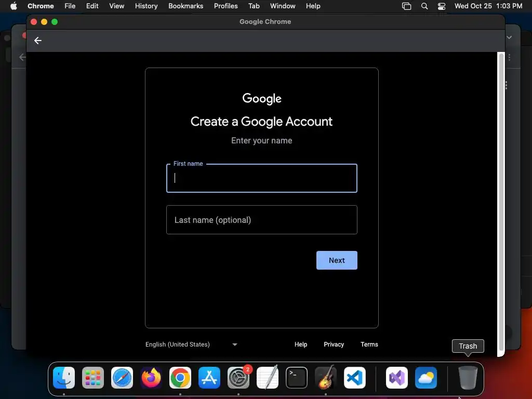Click the Stage Manager icon in menu bar
The height and width of the screenshot is (399, 532).
(x=406, y=6)
